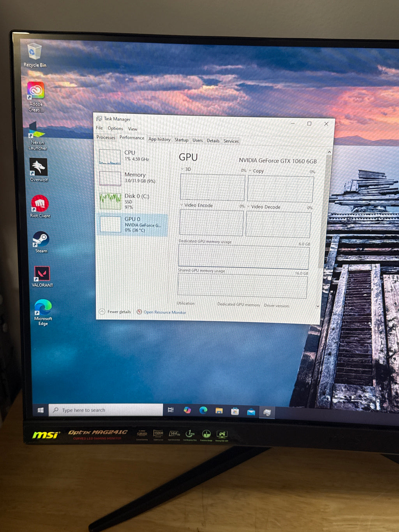
Task: Select Disk 0 (C:) performance item
Action: coord(132,201)
